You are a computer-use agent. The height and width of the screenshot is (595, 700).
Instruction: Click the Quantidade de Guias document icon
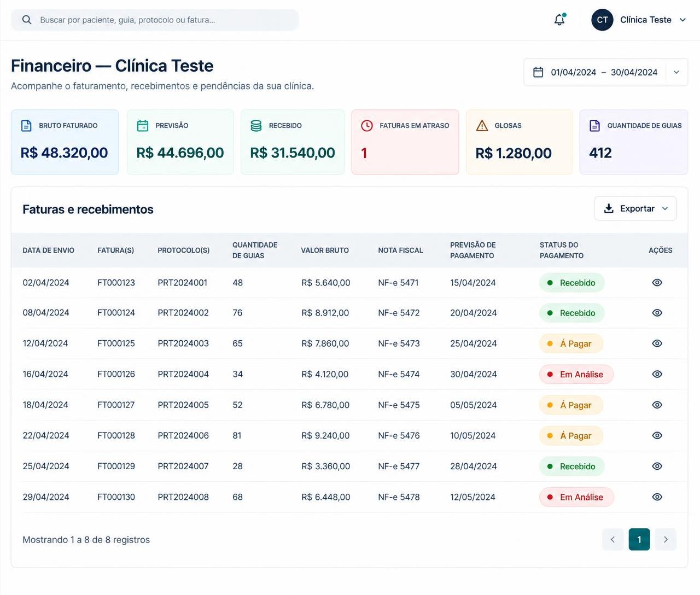point(595,125)
